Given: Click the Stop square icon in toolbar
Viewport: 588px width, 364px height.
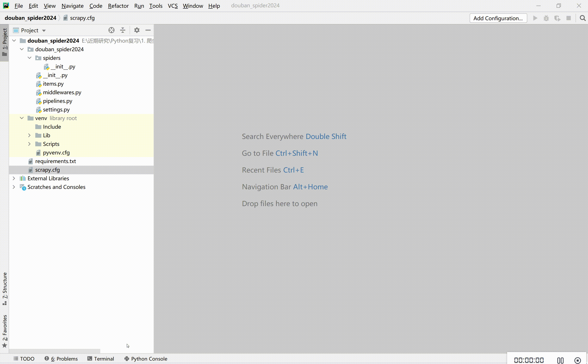Looking at the screenshot, I should click(x=568, y=18).
